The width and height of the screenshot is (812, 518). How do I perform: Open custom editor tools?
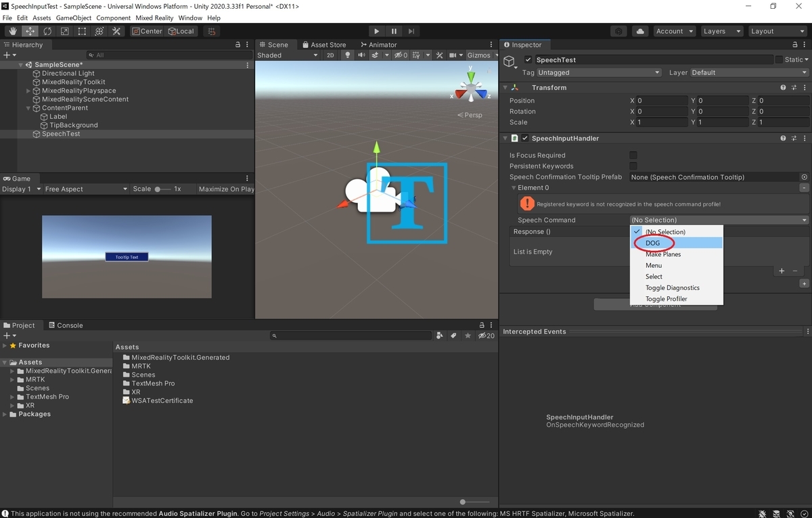(x=116, y=31)
